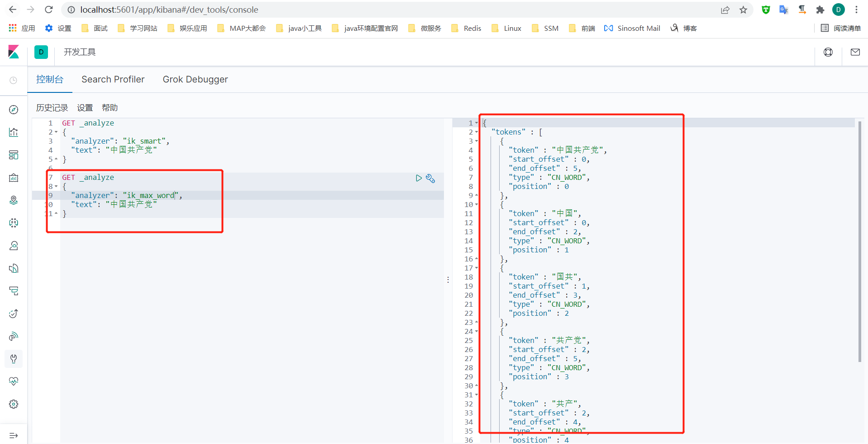Open Metrics icon in sidebar
Viewport: 868px width, 444px height.
click(x=14, y=246)
